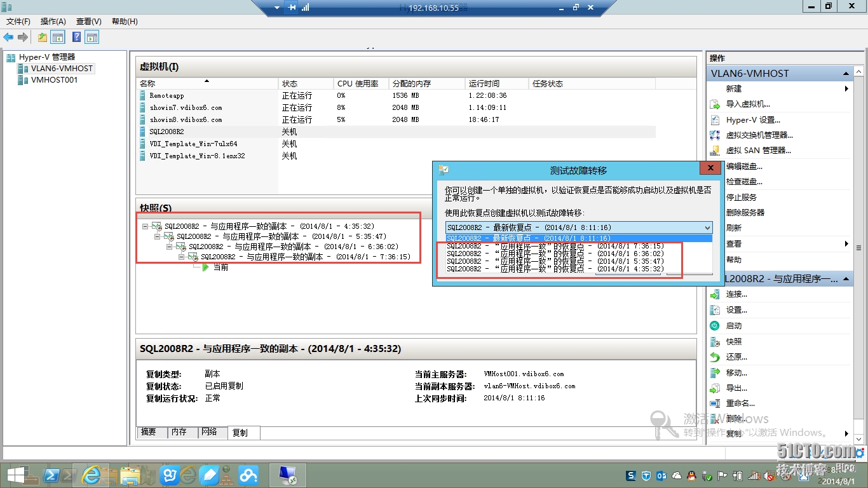Open Remote Desktop icon on the taskbar
The width and height of the screenshot is (868, 488).
[x=288, y=475]
